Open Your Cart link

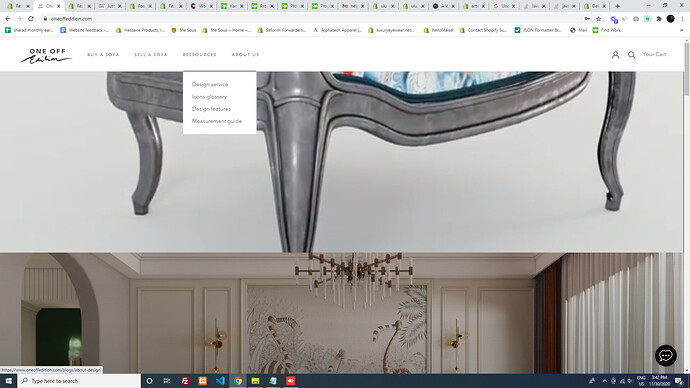pos(654,54)
